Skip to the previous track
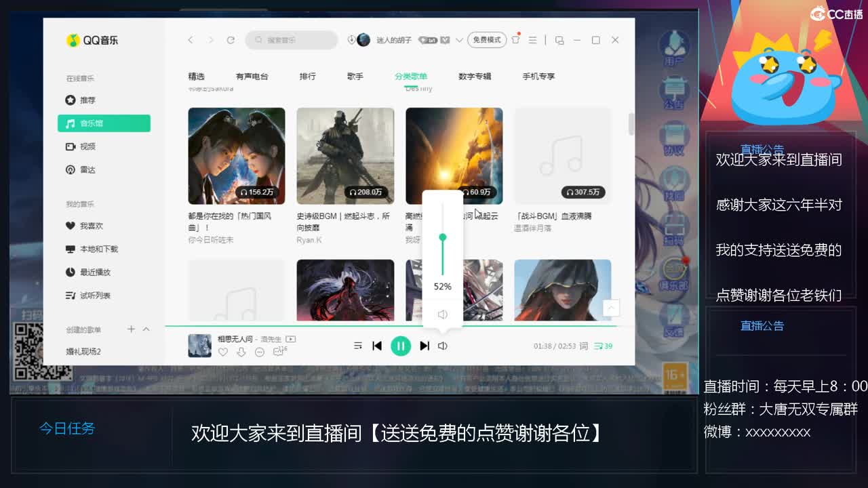 [377, 346]
